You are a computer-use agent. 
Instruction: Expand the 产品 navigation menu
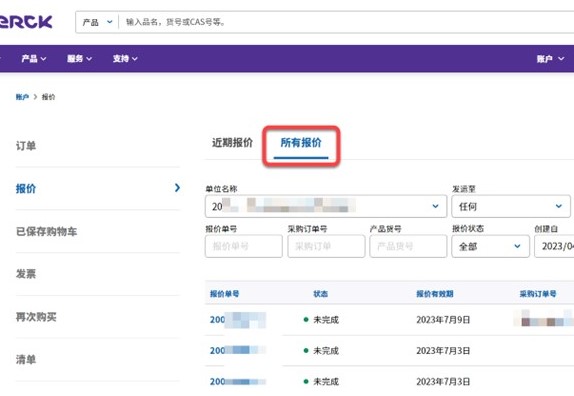[x=34, y=59]
